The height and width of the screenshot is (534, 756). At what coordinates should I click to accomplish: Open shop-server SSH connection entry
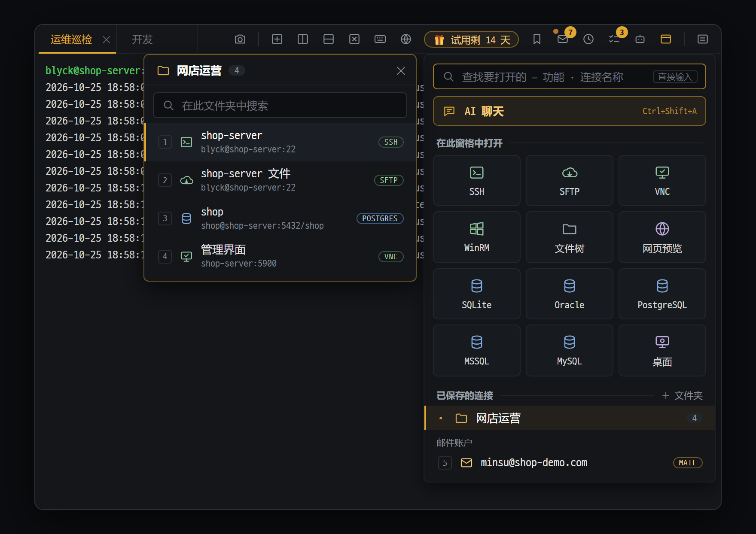(280, 142)
